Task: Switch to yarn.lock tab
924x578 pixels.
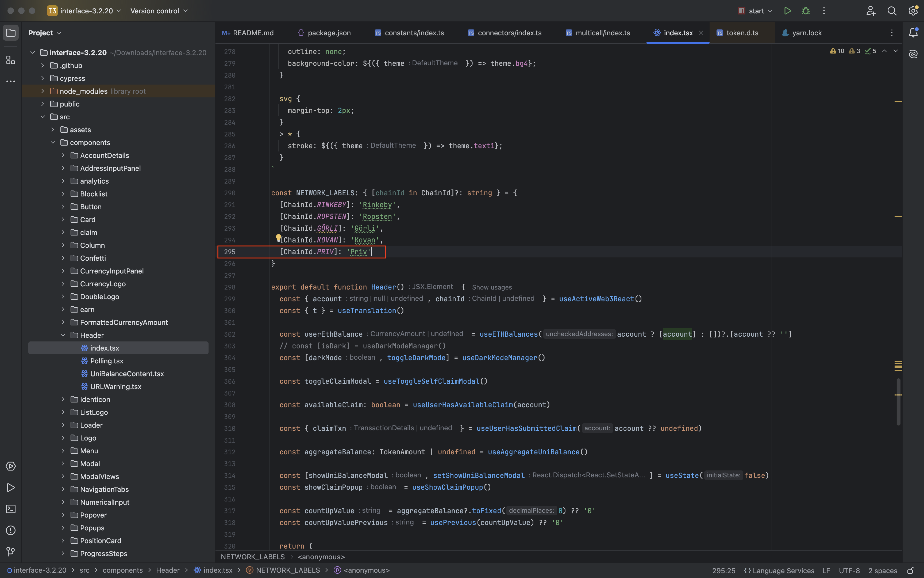Action: click(802, 33)
